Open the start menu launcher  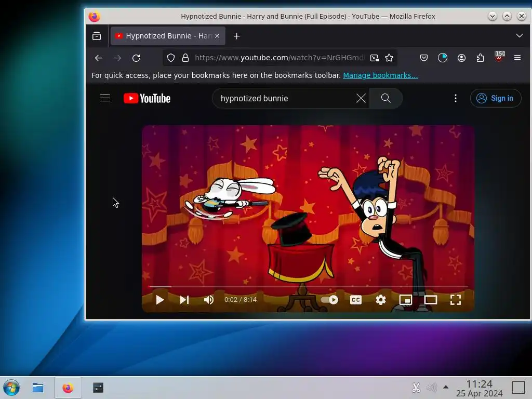[x=11, y=388]
